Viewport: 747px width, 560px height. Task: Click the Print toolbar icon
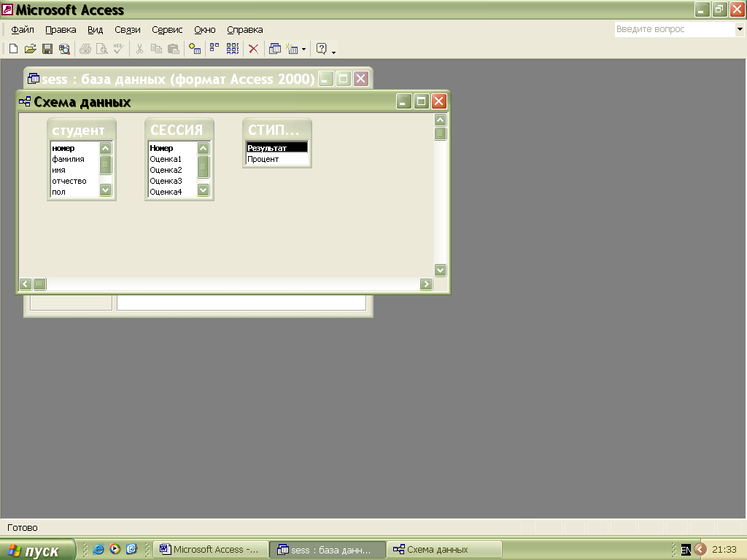85,49
